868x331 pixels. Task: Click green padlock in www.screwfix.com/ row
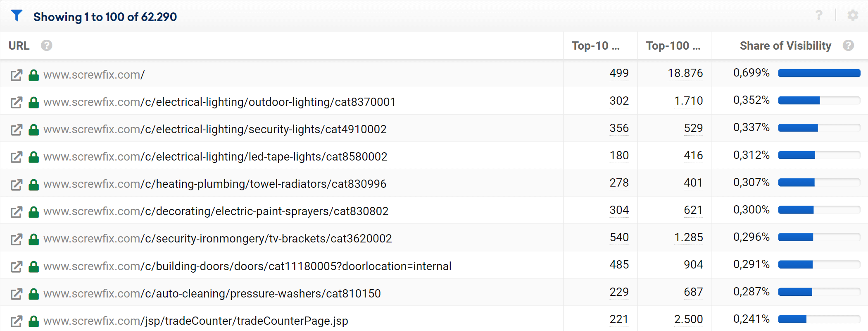(x=33, y=75)
